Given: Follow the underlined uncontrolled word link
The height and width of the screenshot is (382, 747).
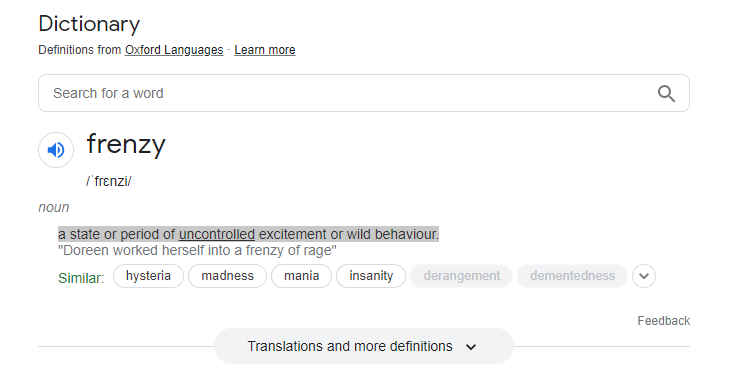Looking at the screenshot, I should pos(217,234).
